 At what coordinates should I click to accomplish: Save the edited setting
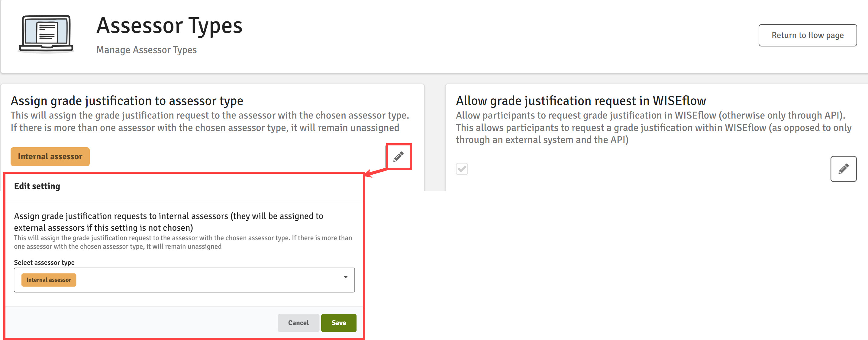click(x=338, y=323)
